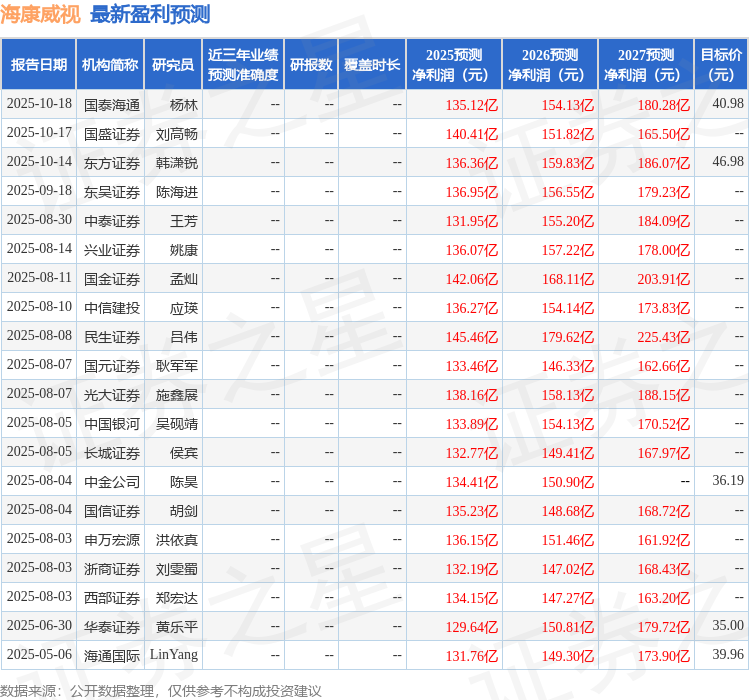Click target price 40.98
This screenshot has width=749, height=700.
(728, 104)
